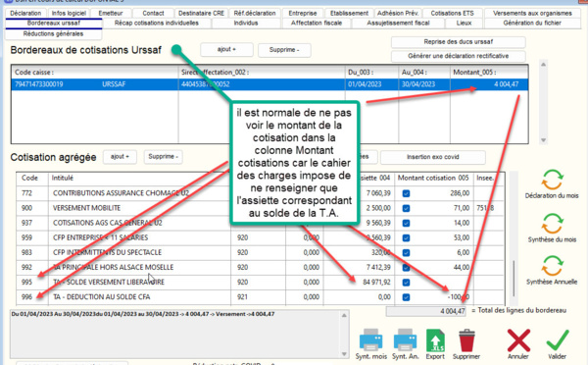Image resolution: width=588 pixels, height=365 pixels.
Task: Click the Code column header
Action: coord(32,178)
